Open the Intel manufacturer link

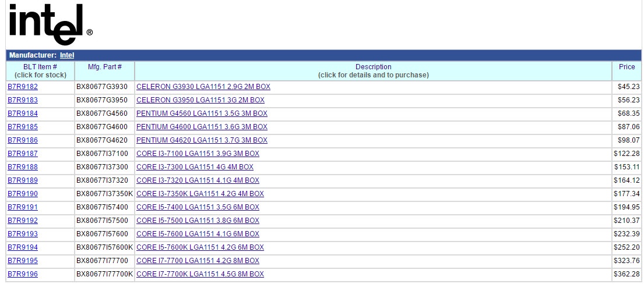(67, 55)
